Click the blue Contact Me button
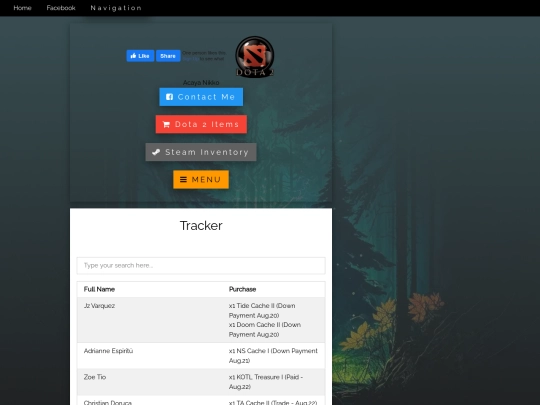Viewport: 540px width, 405px height. point(201,97)
